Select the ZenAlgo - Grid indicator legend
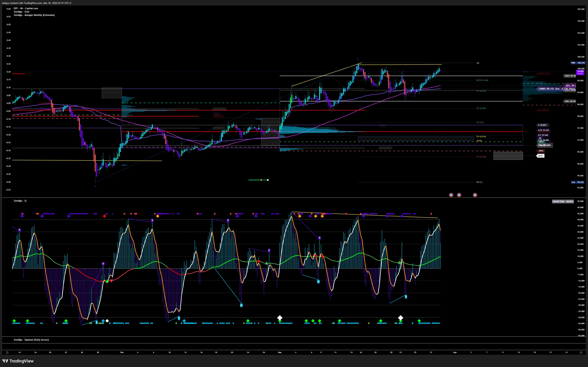This screenshot has width=588, height=367. tap(21, 12)
